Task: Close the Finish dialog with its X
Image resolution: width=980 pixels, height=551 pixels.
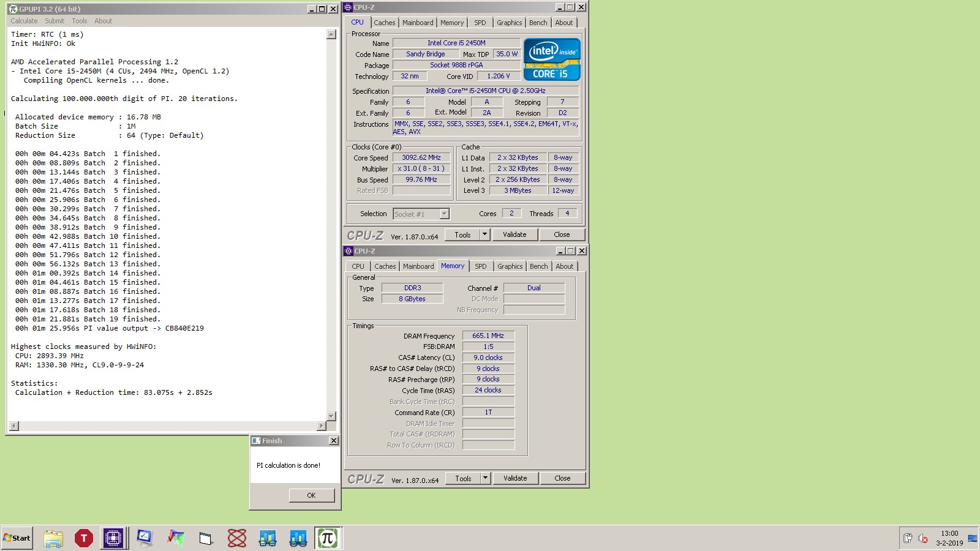Action: (334, 441)
